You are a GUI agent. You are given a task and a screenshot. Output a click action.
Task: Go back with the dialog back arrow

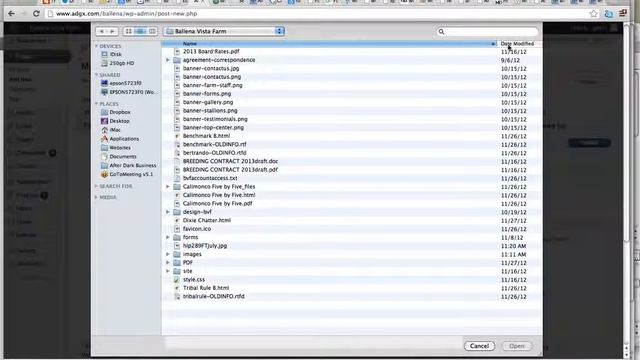point(102,31)
